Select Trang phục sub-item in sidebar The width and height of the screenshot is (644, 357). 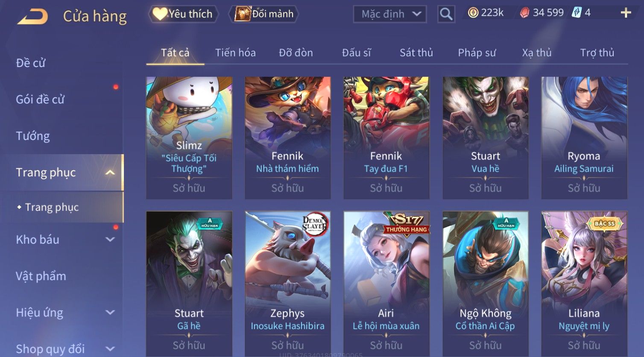[52, 207]
